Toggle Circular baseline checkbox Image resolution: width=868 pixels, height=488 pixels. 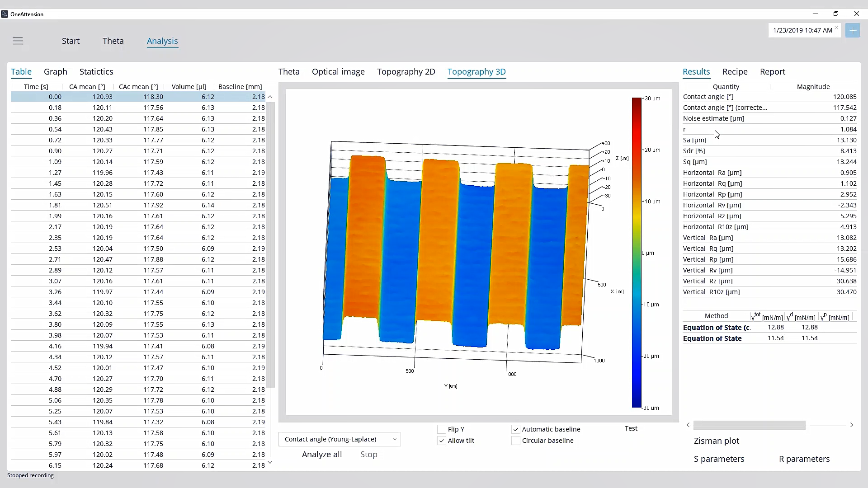(x=515, y=441)
